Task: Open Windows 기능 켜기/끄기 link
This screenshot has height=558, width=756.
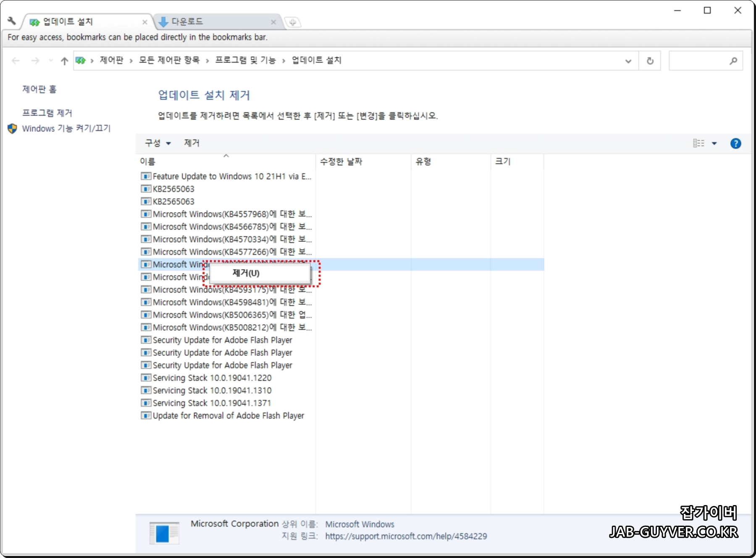Action: 66,128
